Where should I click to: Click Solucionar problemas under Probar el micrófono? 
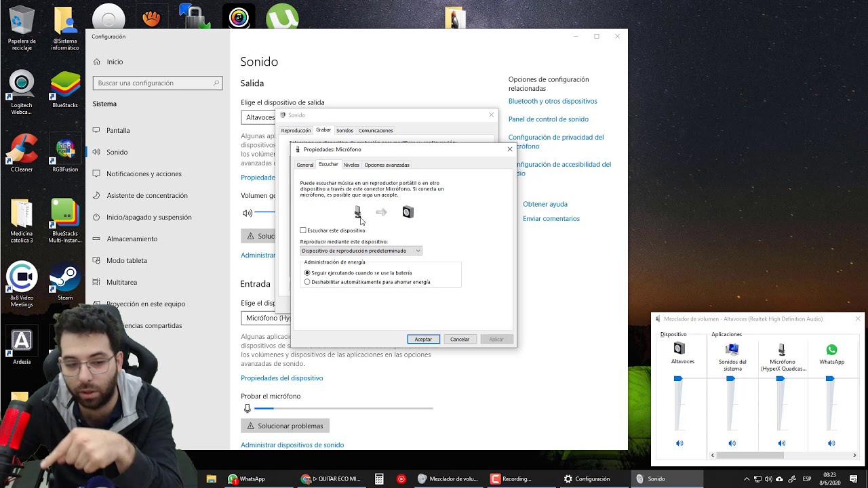tap(285, 426)
